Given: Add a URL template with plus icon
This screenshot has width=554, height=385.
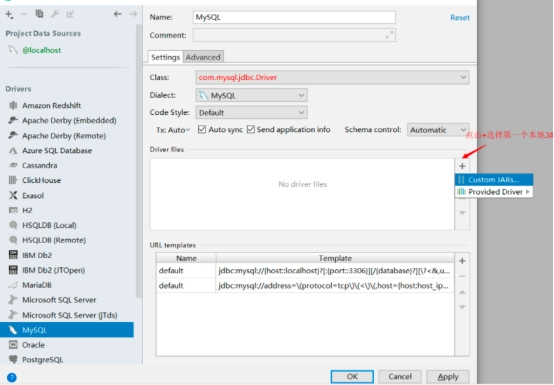Looking at the screenshot, I should [462, 261].
